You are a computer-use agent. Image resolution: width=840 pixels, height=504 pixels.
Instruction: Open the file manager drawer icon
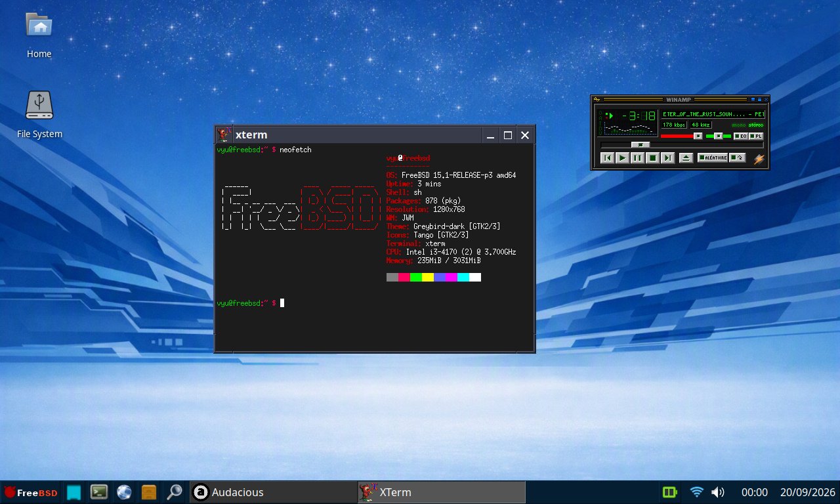coord(149,492)
